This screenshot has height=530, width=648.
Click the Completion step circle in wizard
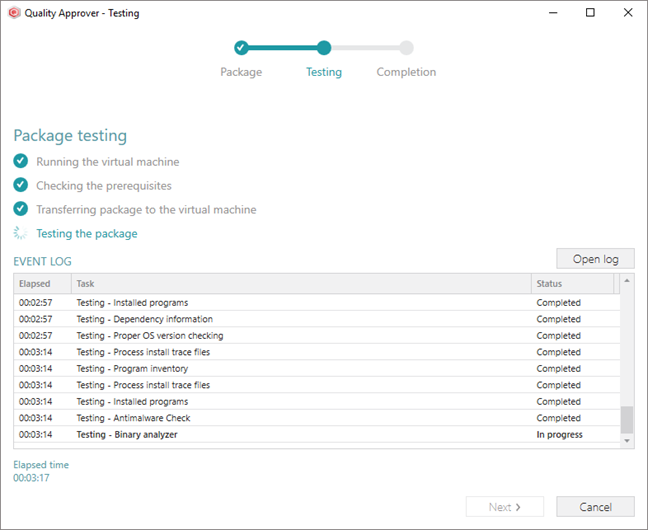click(406, 48)
